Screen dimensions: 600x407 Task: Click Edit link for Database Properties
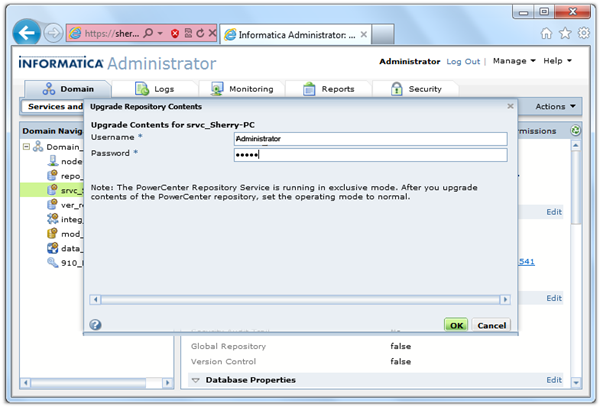(554, 380)
